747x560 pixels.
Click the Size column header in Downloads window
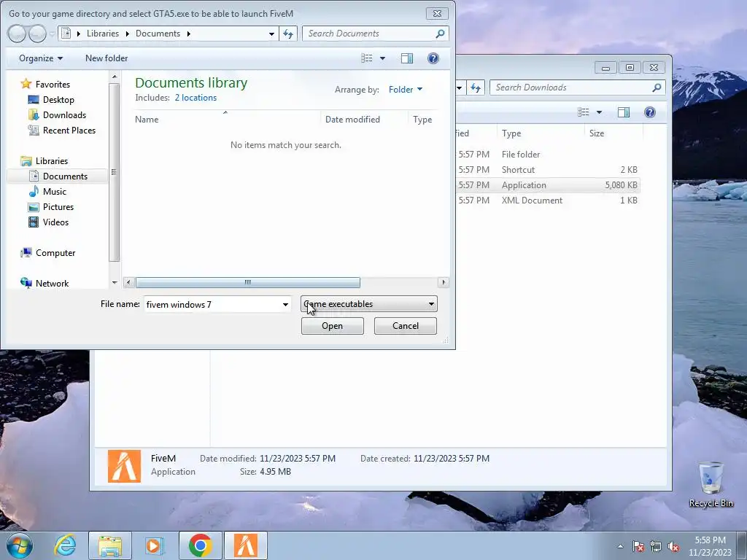597,133
